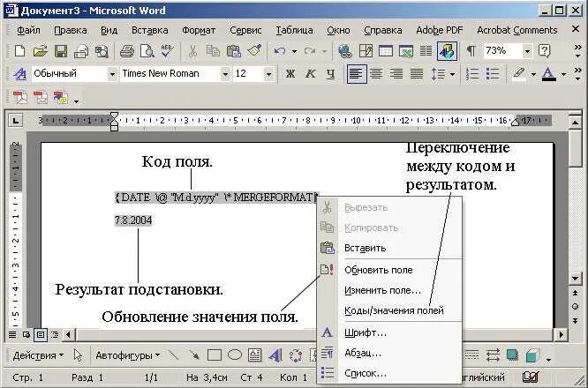Open Действия drawing menu
588x388 pixels.
[x=38, y=355]
